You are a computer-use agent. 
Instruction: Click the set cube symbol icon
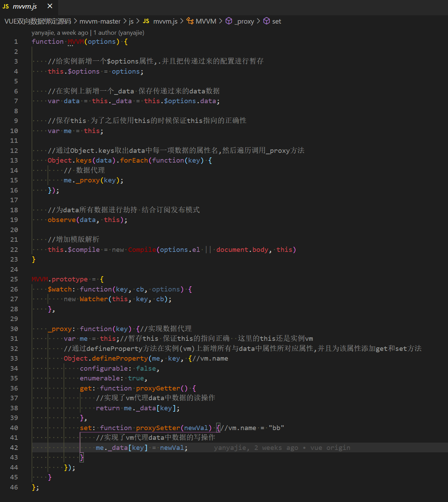267,21
